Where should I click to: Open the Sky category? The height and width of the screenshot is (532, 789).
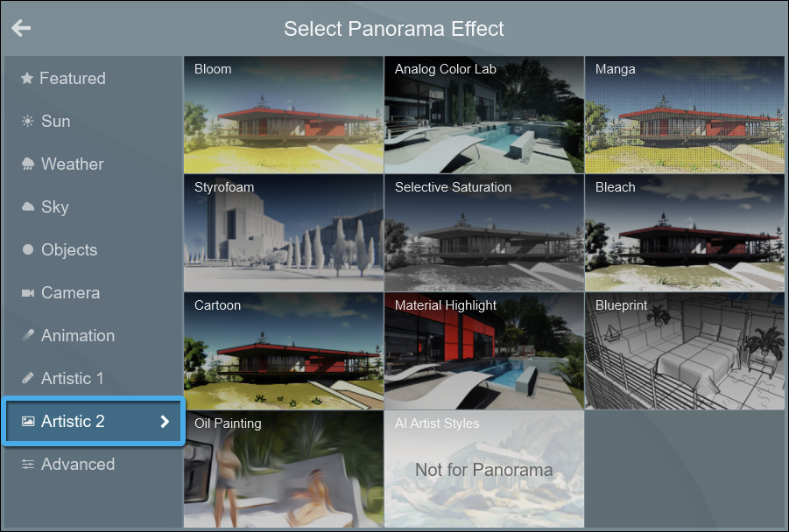pos(94,206)
